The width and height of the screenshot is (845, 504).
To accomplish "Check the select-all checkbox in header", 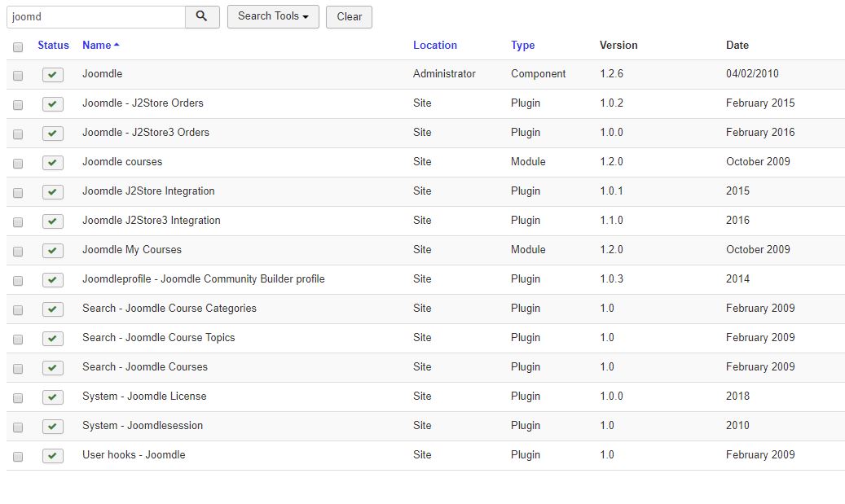I will (18, 47).
